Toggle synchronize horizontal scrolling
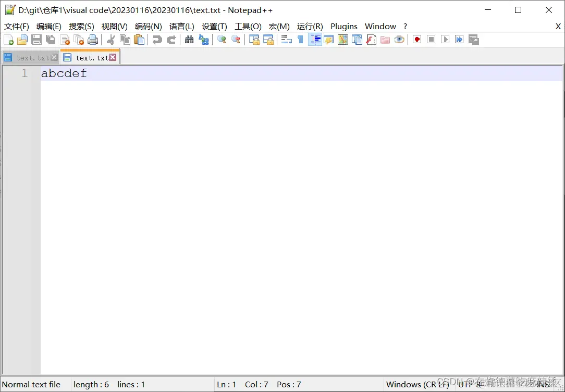Image resolution: width=565 pixels, height=392 pixels. 268,40
